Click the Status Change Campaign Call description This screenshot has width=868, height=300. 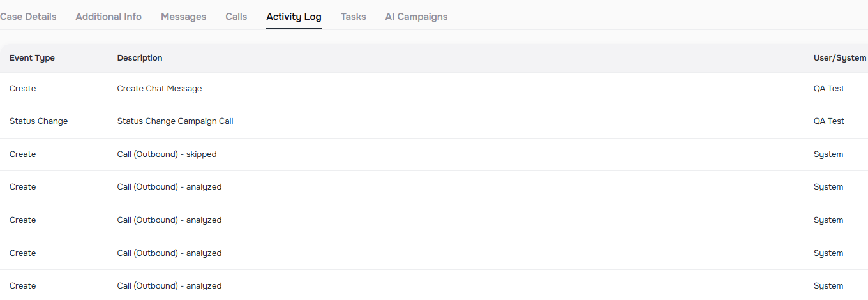(175, 121)
